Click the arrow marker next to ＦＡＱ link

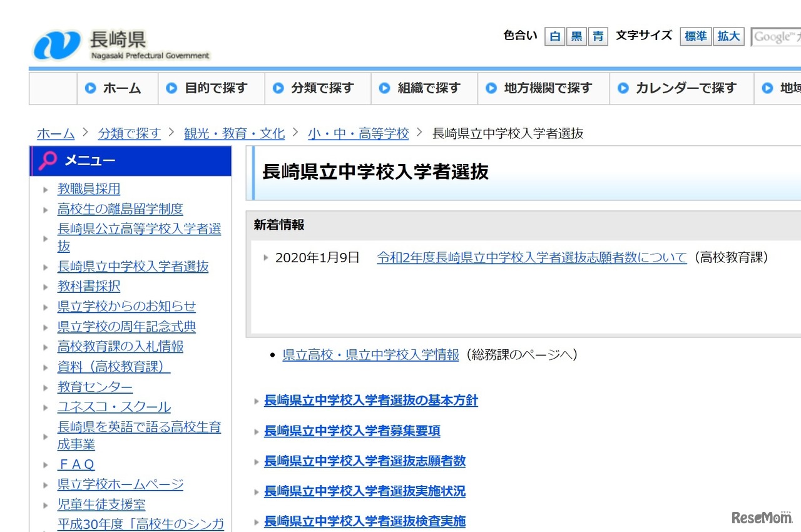[x=46, y=464]
